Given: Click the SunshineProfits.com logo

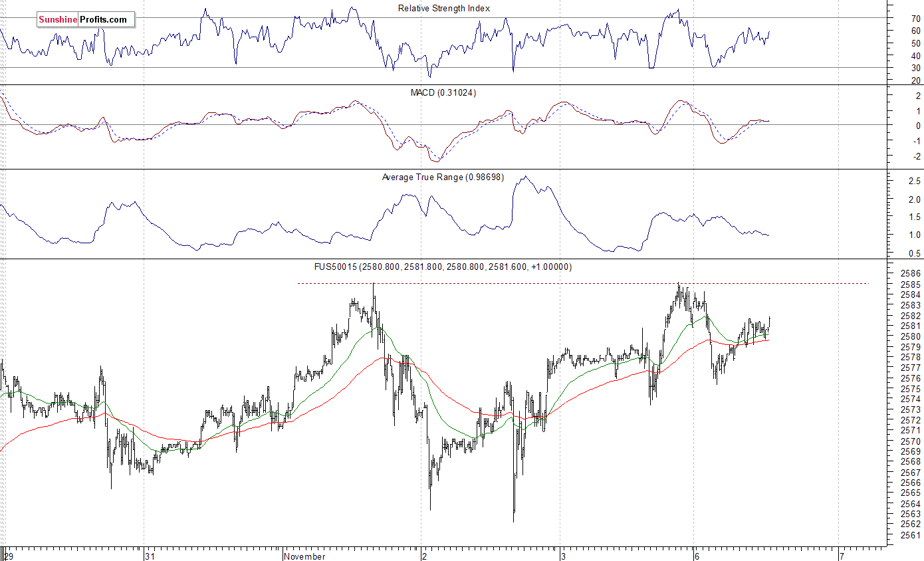Looking at the screenshot, I should (85, 19).
